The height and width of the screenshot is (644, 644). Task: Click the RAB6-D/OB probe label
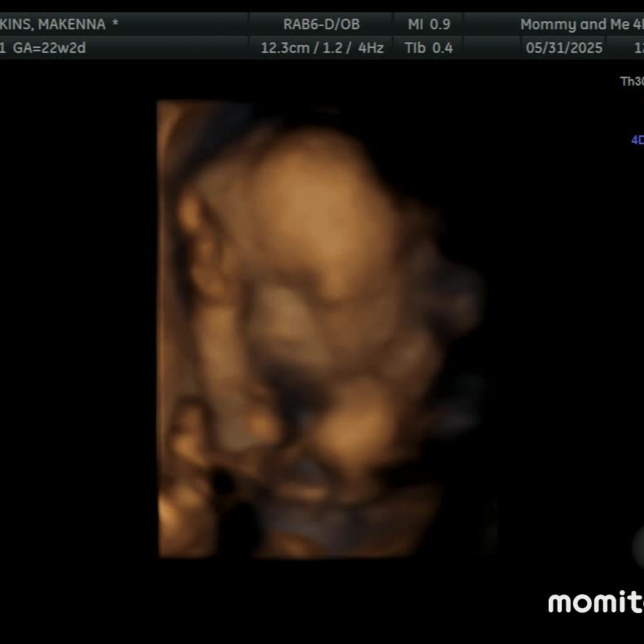(x=321, y=24)
